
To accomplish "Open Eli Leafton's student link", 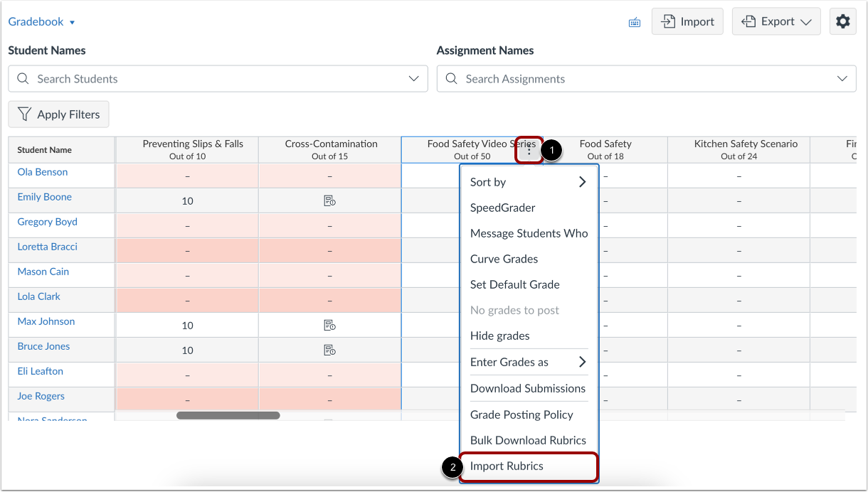I will tap(41, 371).
